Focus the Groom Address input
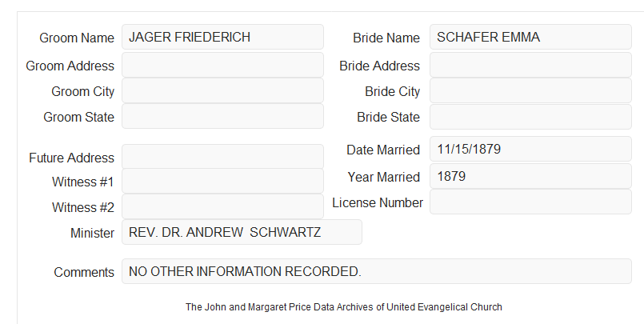This screenshot has height=324, width=644. pos(222,65)
